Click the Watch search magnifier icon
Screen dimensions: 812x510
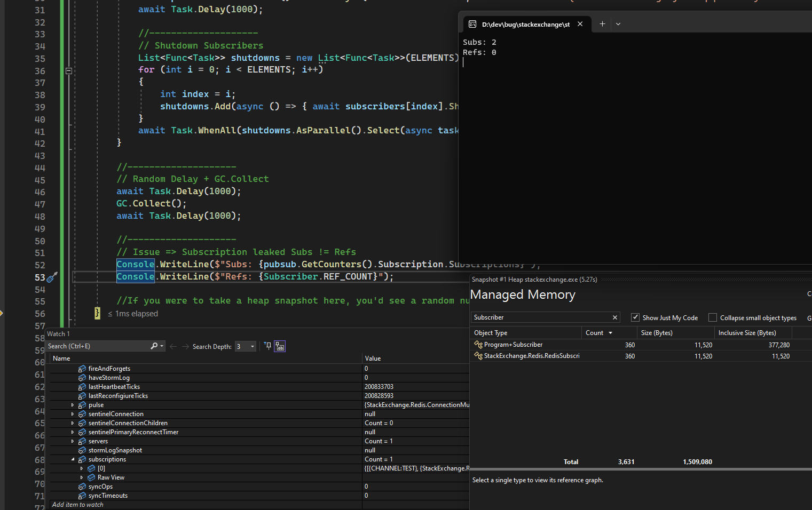tap(154, 346)
